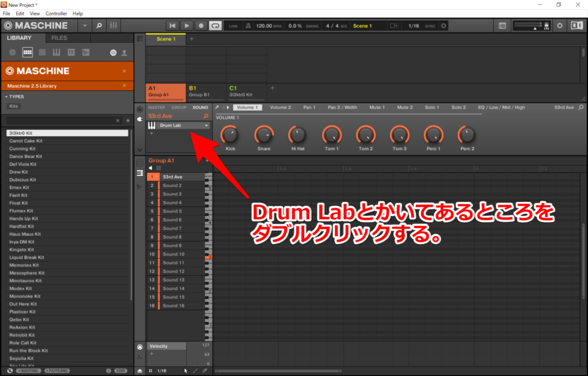
Task: Click the metronome icon
Action: pyautogui.click(x=247, y=26)
